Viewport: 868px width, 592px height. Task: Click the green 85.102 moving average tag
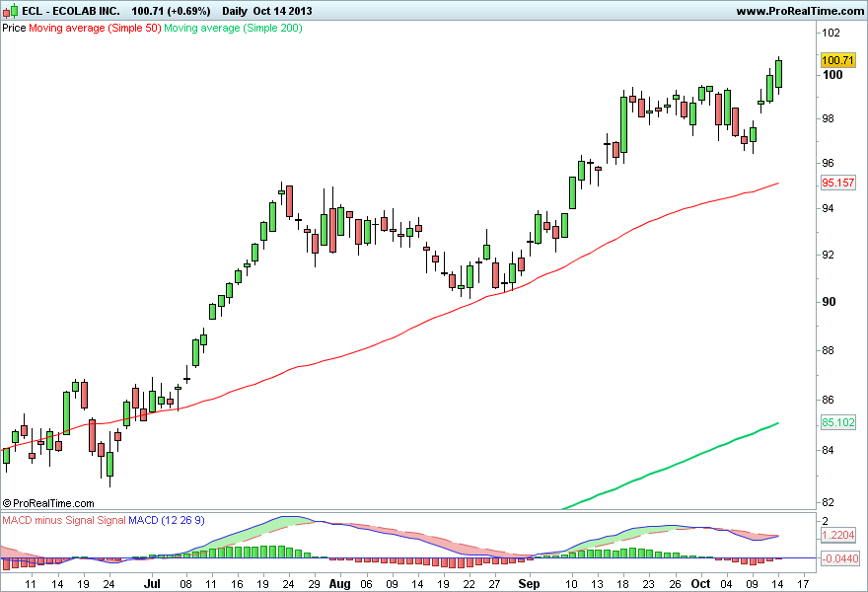coord(837,422)
